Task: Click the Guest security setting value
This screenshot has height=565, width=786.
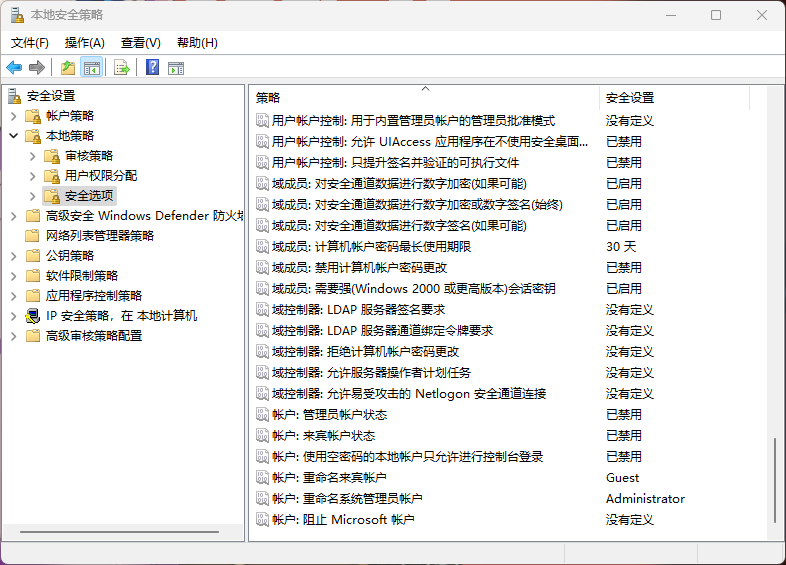Action: [623, 477]
